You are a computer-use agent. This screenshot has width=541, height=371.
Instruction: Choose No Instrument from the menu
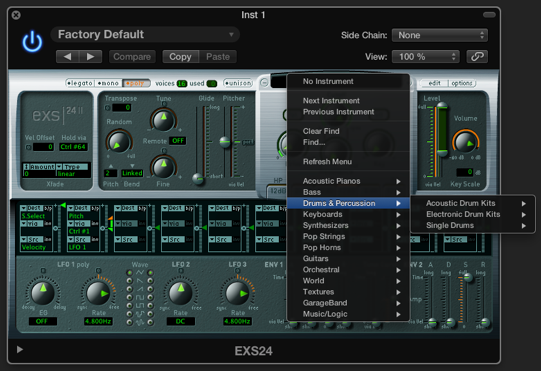point(348,81)
